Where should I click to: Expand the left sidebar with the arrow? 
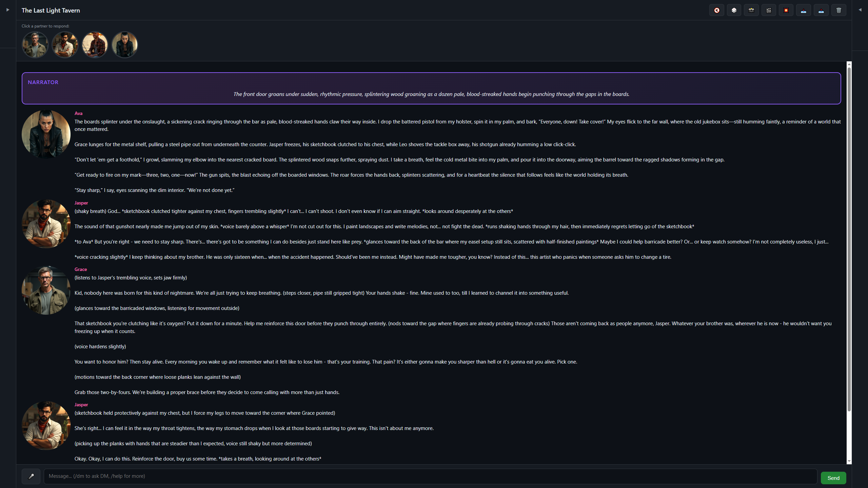click(x=7, y=10)
